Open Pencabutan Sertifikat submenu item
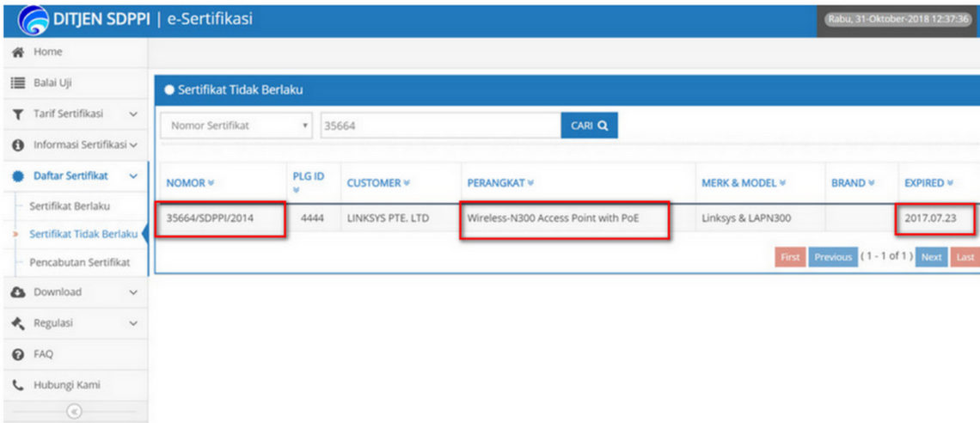The height and width of the screenshot is (423, 980). 79,262
